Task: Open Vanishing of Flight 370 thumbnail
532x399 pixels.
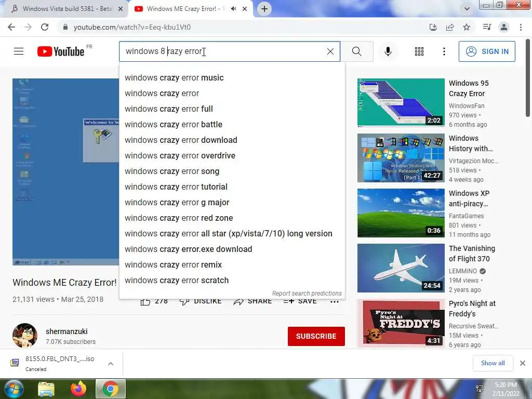Action: coord(401,268)
